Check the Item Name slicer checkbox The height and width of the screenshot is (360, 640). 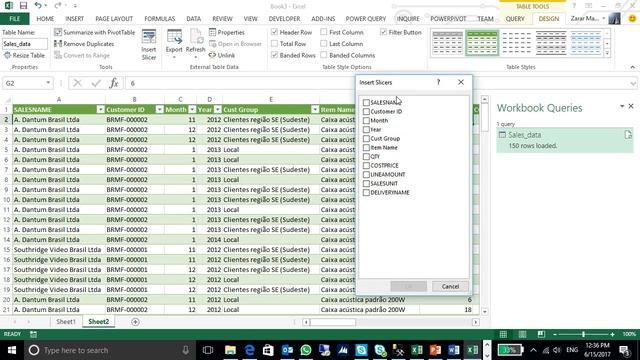click(x=366, y=147)
